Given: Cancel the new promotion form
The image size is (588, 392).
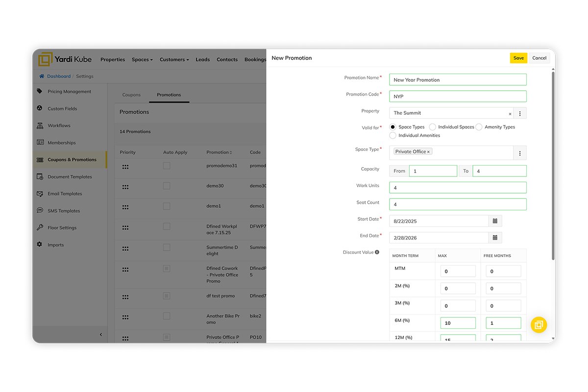Looking at the screenshot, I should [x=539, y=58].
